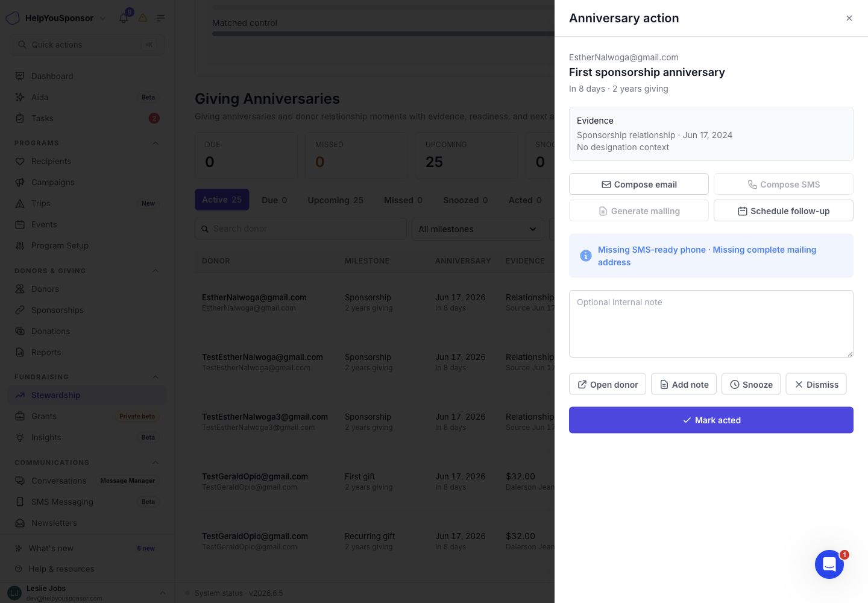
Task: Open the chat support bubble icon
Action: pyautogui.click(x=829, y=564)
